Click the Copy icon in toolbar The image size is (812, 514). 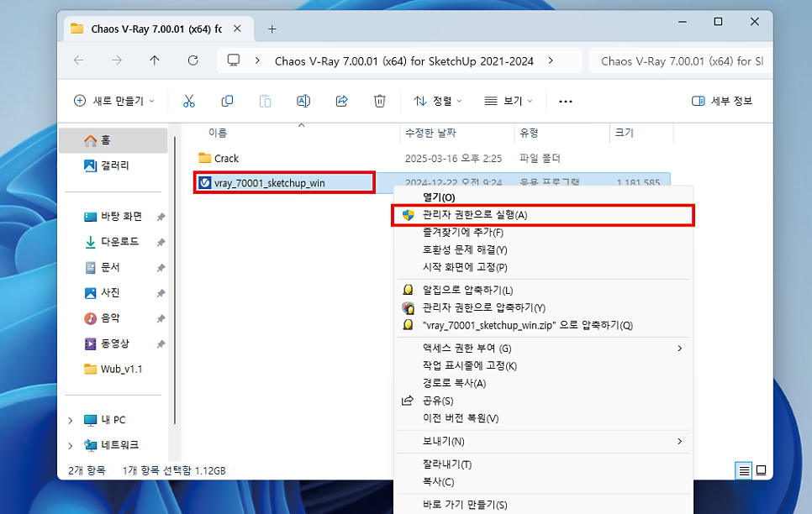(227, 101)
